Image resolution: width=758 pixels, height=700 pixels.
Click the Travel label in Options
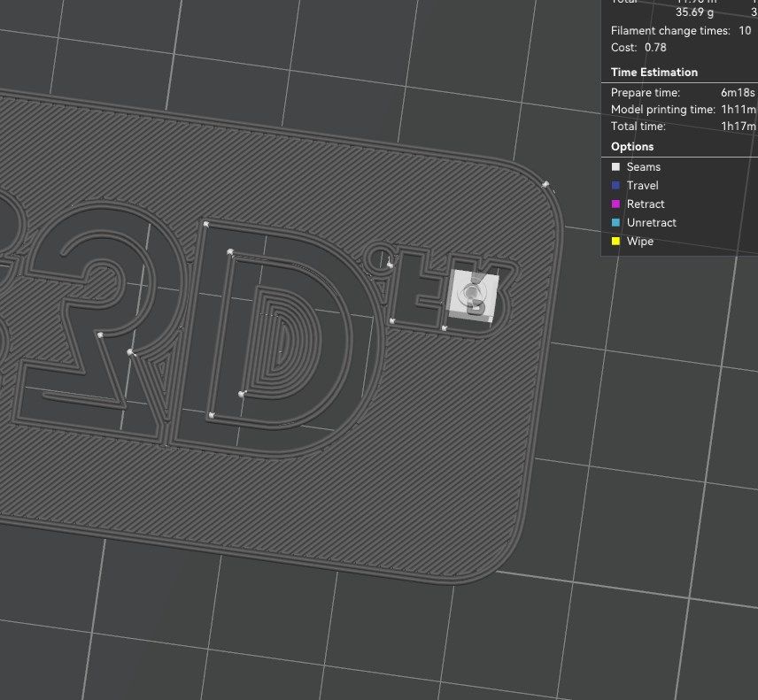(x=643, y=186)
